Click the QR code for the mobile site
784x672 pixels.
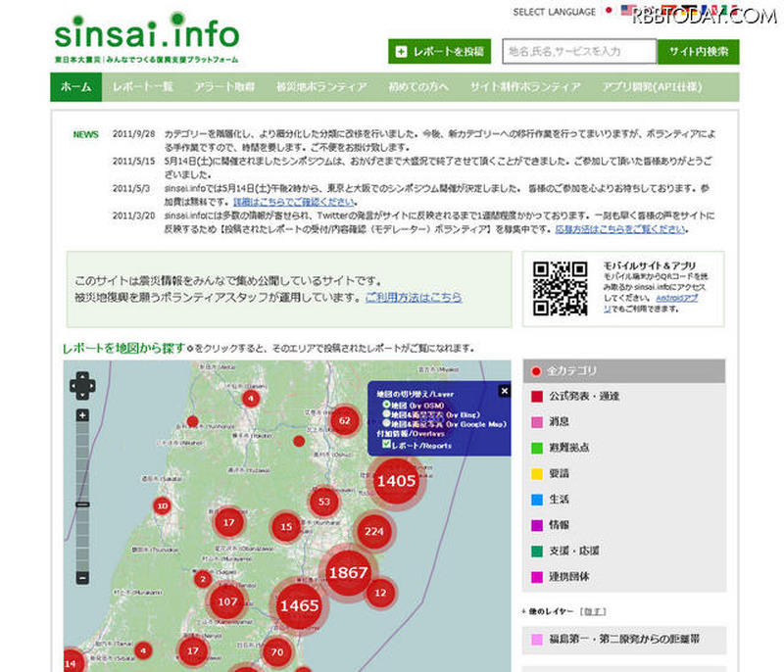(560, 289)
